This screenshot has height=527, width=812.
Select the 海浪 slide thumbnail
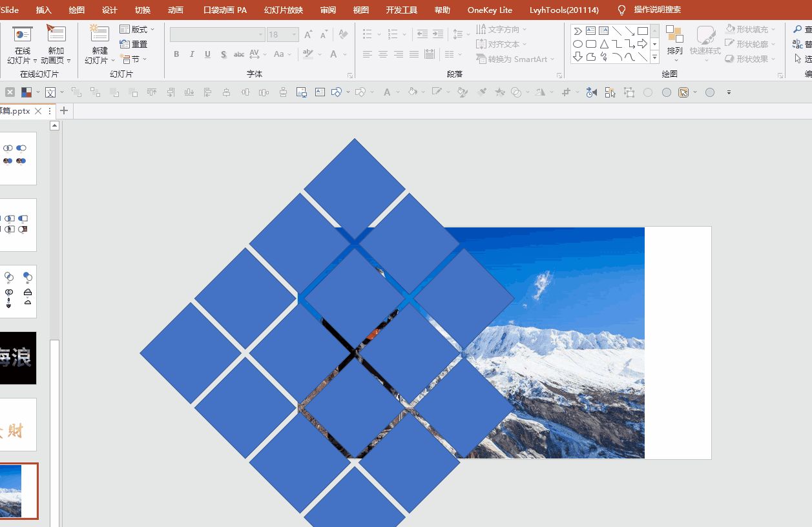point(17,358)
